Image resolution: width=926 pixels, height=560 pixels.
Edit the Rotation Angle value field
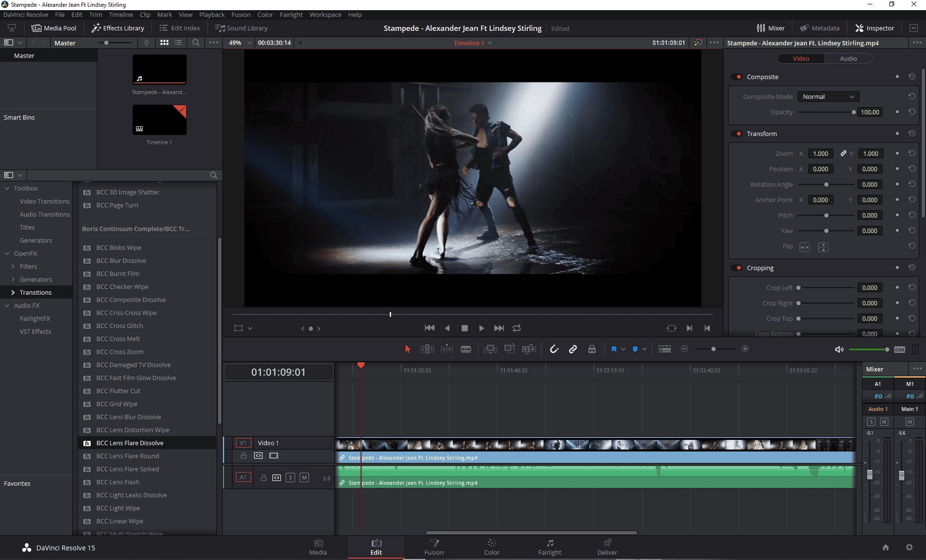pos(870,184)
